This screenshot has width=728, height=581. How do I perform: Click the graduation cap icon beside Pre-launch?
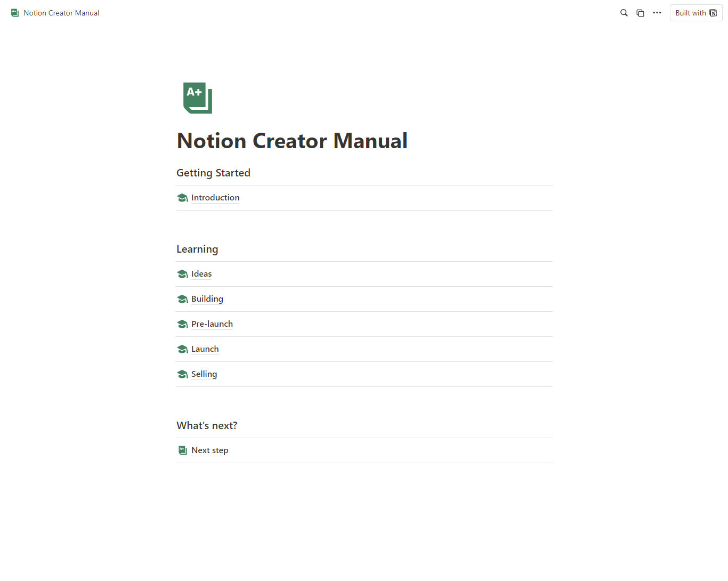pyautogui.click(x=182, y=324)
